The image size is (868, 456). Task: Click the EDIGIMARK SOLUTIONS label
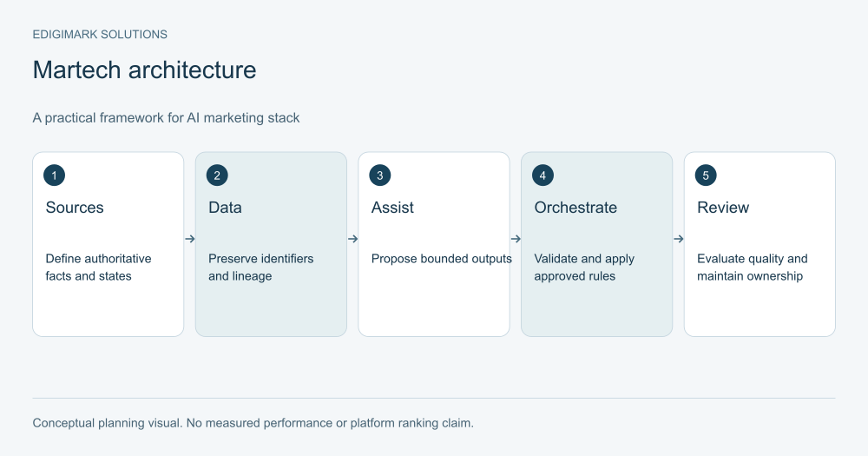tap(100, 35)
